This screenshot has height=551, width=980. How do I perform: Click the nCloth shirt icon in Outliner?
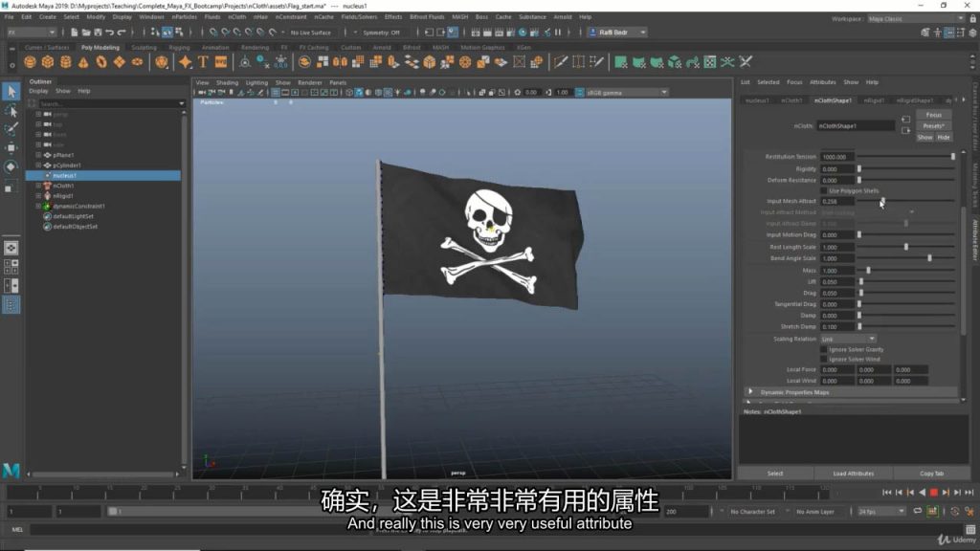pyautogui.click(x=47, y=186)
